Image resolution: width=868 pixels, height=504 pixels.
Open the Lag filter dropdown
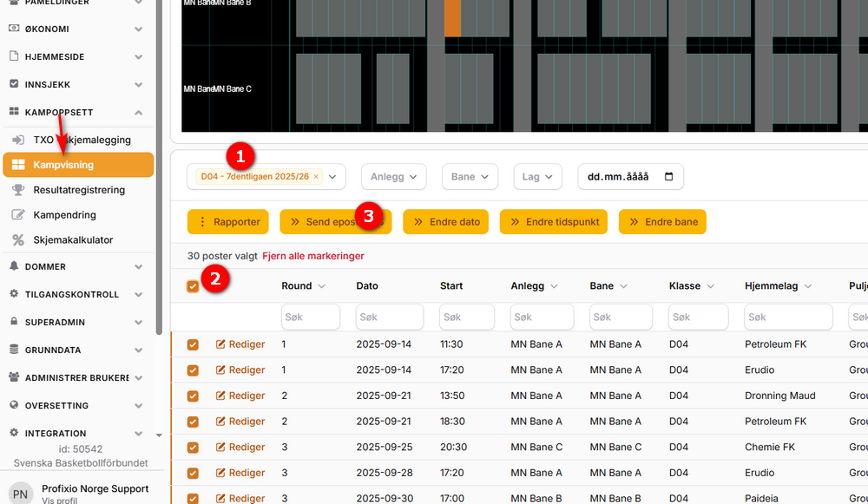pos(537,176)
